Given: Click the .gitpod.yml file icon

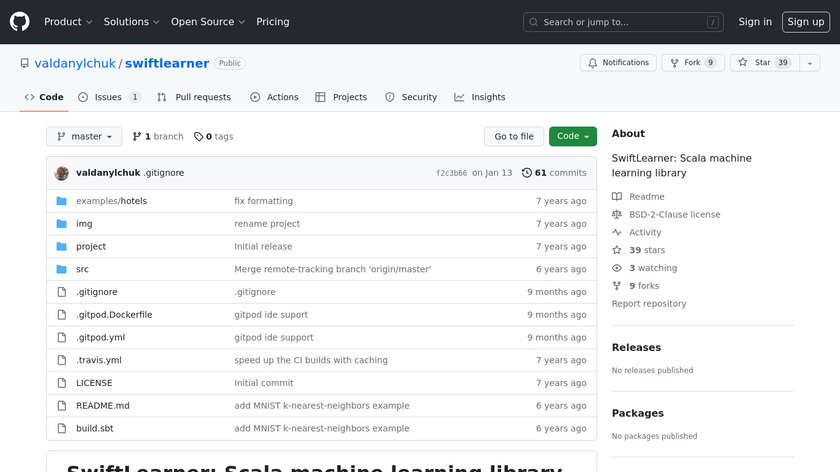Looking at the screenshot, I should pos(62,338).
